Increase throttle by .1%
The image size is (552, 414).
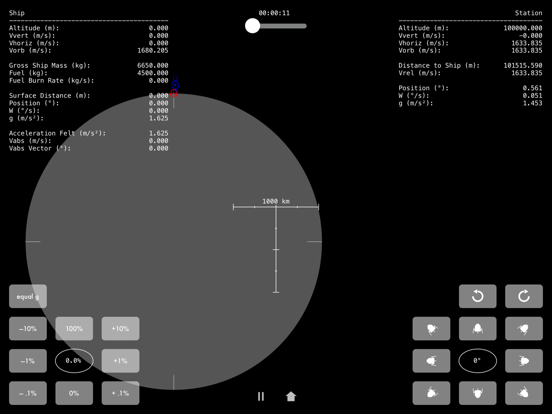pyautogui.click(x=120, y=393)
